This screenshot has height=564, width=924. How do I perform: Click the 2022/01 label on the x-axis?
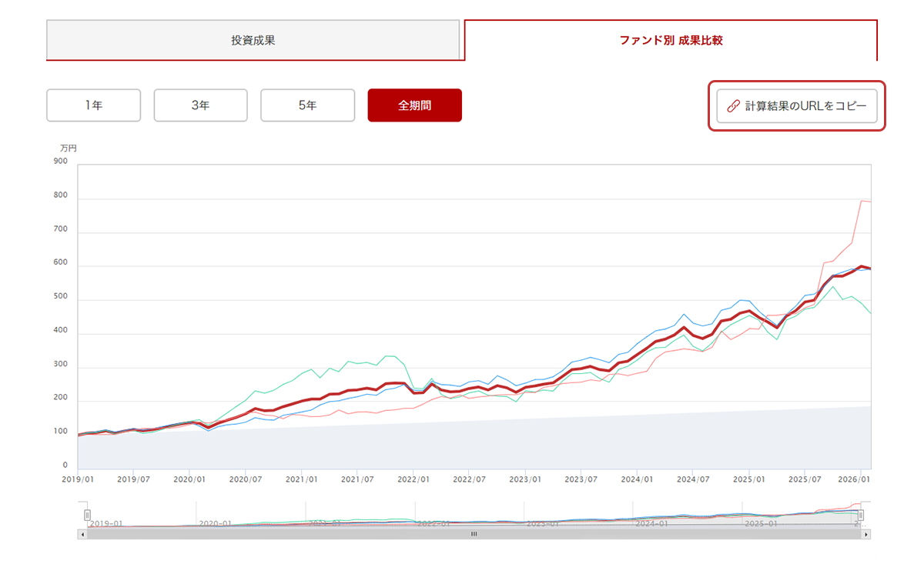click(413, 479)
